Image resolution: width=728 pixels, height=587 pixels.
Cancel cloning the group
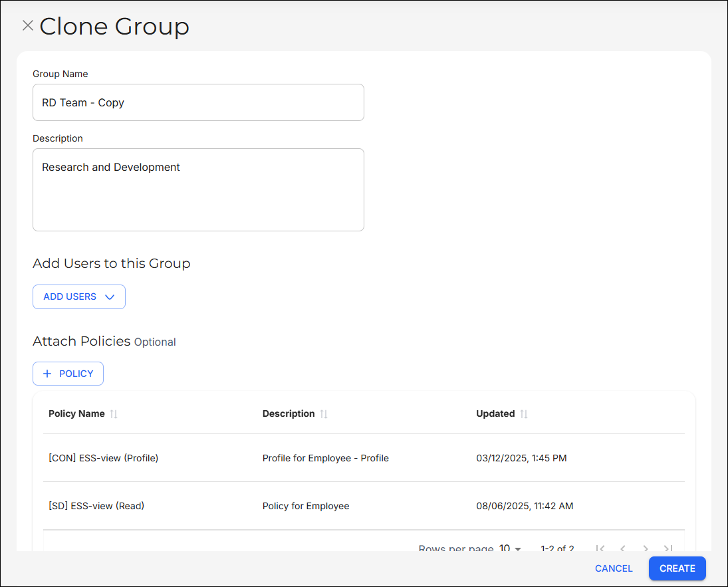pyautogui.click(x=614, y=568)
